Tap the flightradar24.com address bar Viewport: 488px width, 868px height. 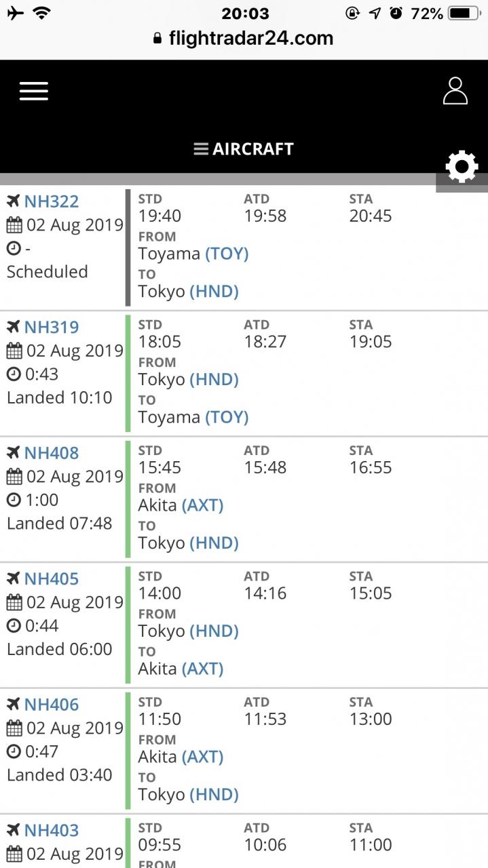244,38
